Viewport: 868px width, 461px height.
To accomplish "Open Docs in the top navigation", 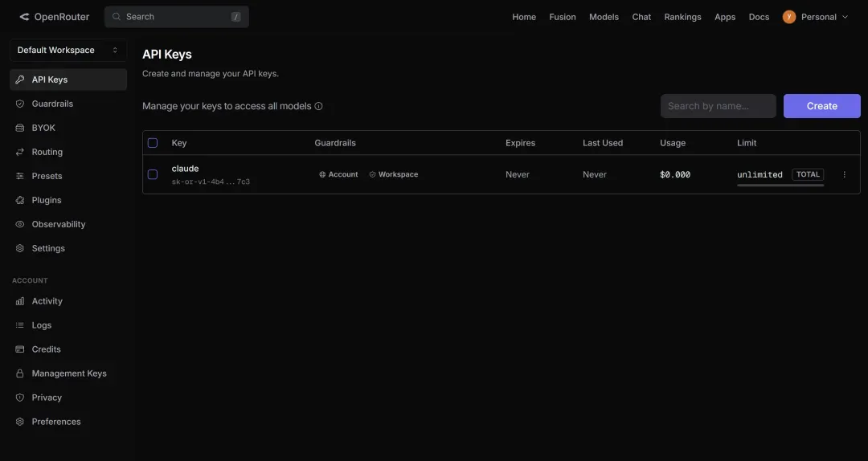I will (x=759, y=17).
